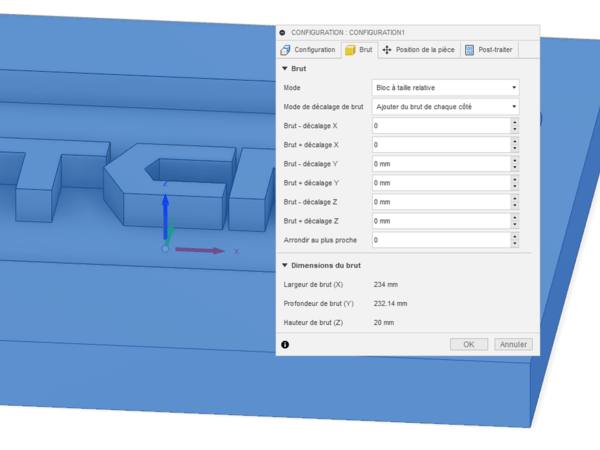Click the Annuler button
This screenshot has width=600, height=450.
(513, 344)
